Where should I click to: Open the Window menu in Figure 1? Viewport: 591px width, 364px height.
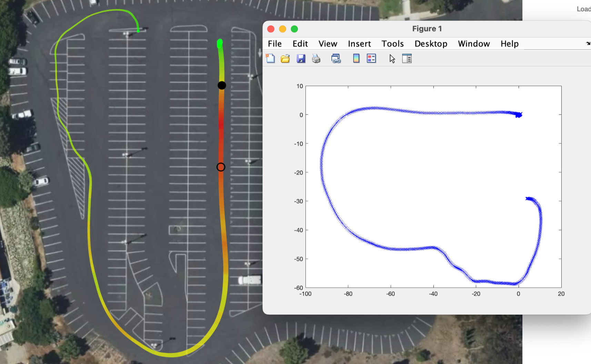(474, 44)
